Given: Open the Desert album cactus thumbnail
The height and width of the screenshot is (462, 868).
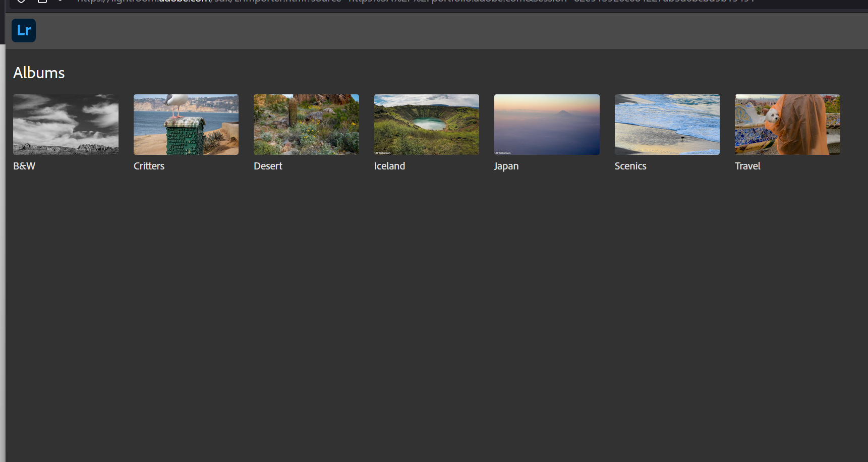Looking at the screenshot, I should point(306,125).
